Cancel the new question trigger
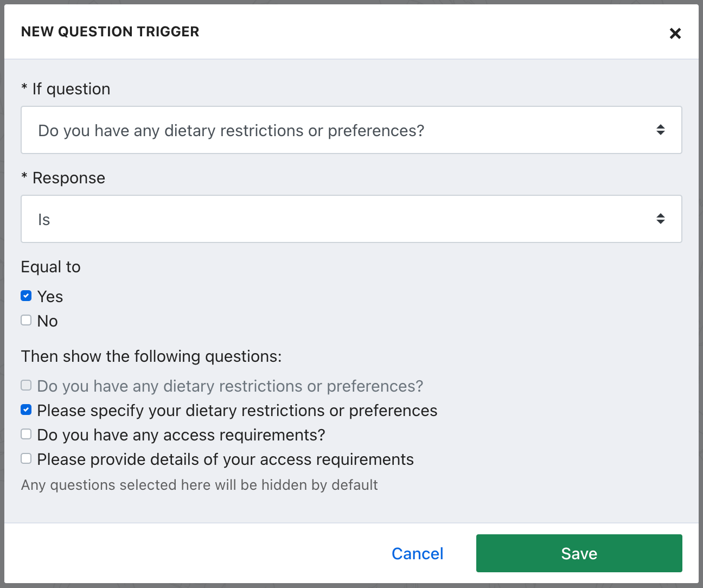This screenshot has width=703, height=588. (417, 553)
